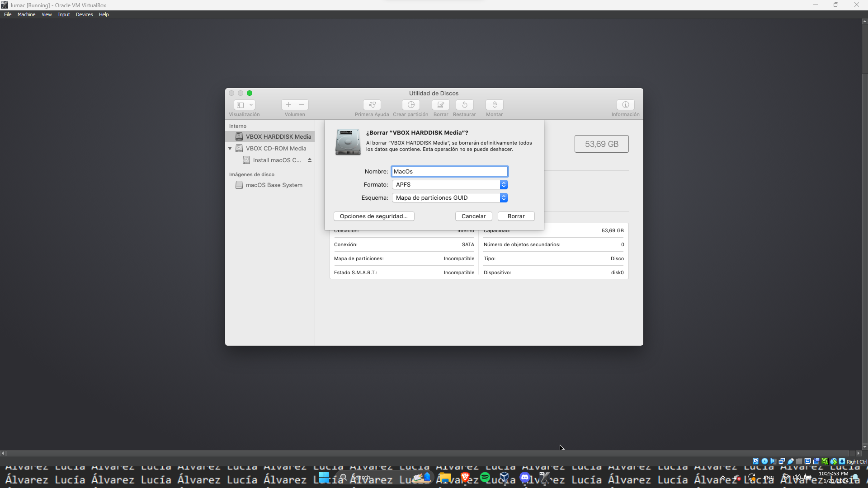Viewport: 868px width, 488px height.
Task: Click the Opciones de seguridad button
Action: pyautogui.click(x=373, y=216)
